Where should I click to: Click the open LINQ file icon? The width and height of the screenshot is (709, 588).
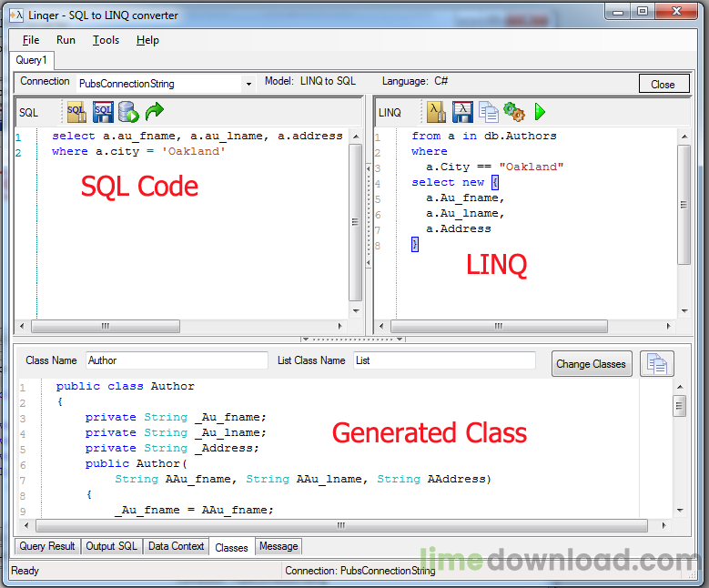click(x=437, y=112)
